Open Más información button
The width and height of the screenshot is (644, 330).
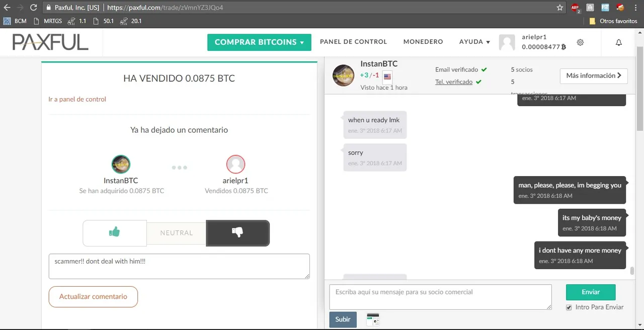594,76
